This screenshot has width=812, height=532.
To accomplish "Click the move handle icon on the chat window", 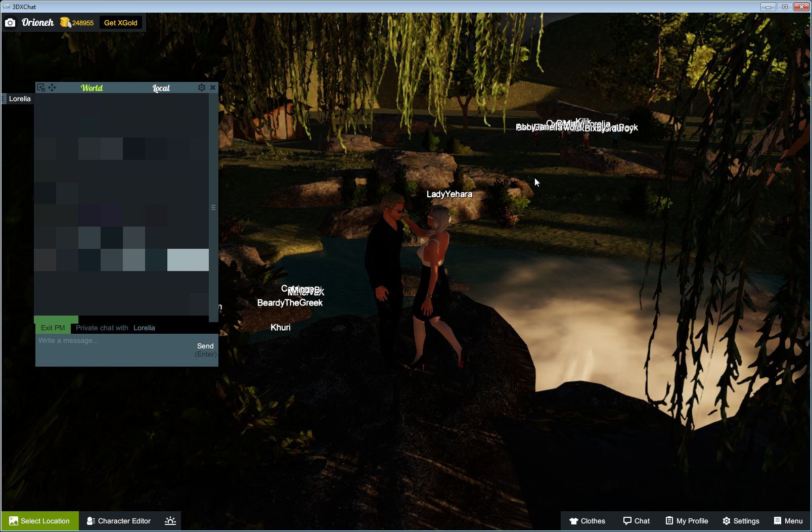I will 53,87.
